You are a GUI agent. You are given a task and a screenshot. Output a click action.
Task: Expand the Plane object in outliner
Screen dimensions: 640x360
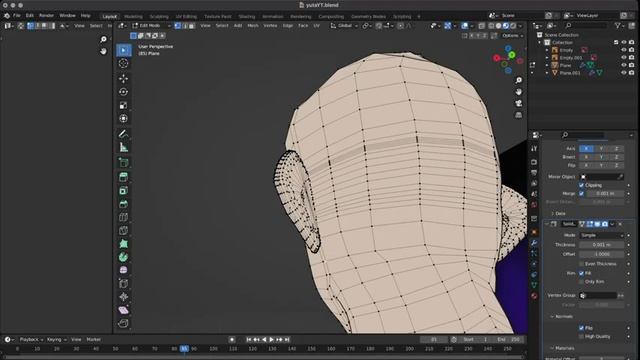[x=547, y=65]
